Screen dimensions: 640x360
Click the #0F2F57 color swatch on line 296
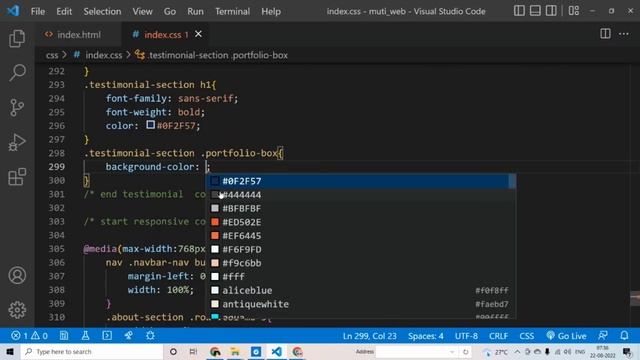point(150,125)
